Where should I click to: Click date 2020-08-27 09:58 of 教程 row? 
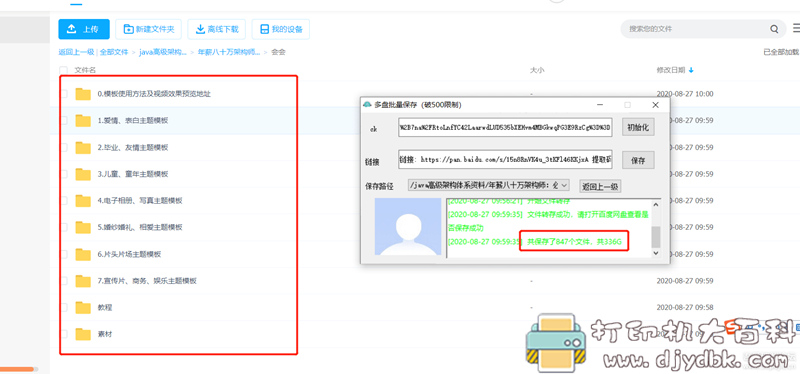pyautogui.click(x=685, y=308)
